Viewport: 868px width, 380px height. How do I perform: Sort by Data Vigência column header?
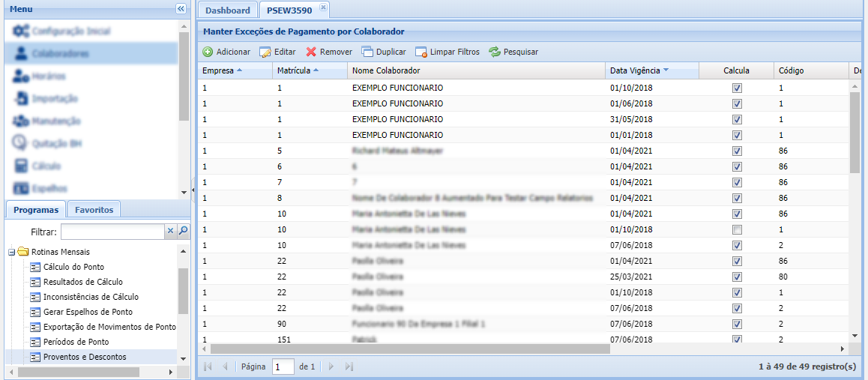pos(635,70)
